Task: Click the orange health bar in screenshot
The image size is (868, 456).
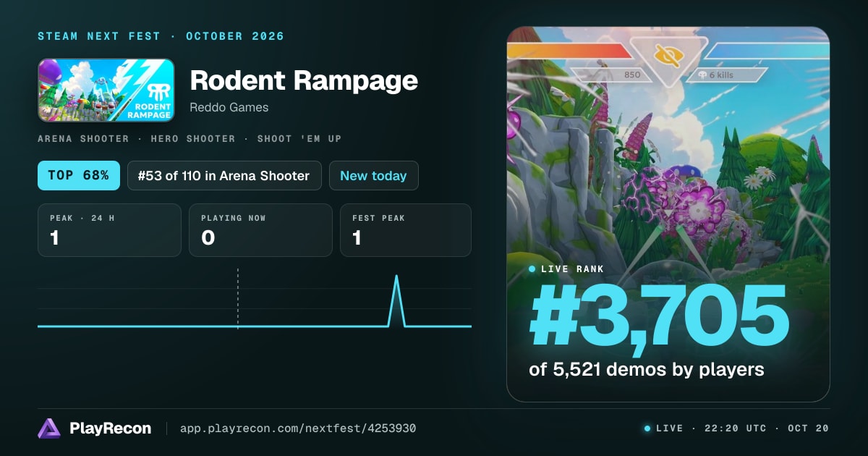Action: pyautogui.click(x=571, y=51)
